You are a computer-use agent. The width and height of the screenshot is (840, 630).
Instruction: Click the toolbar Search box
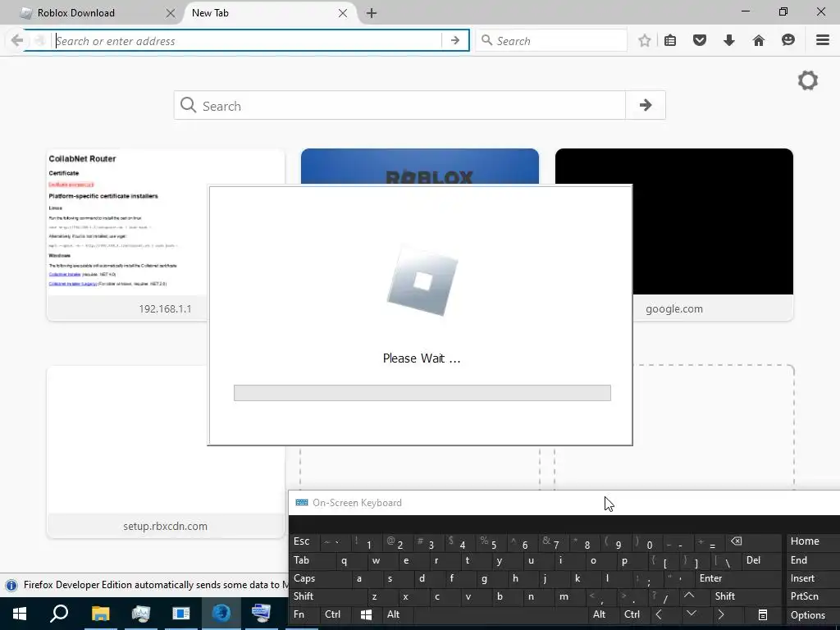pyautogui.click(x=552, y=41)
